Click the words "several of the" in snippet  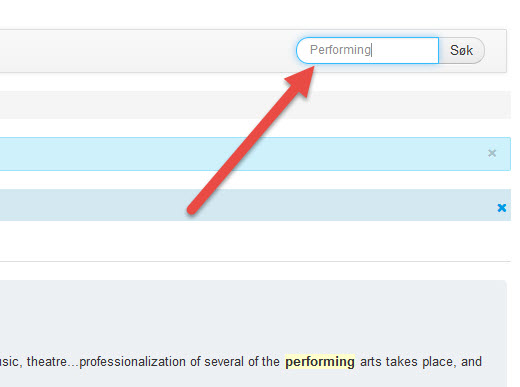[x=242, y=362]
